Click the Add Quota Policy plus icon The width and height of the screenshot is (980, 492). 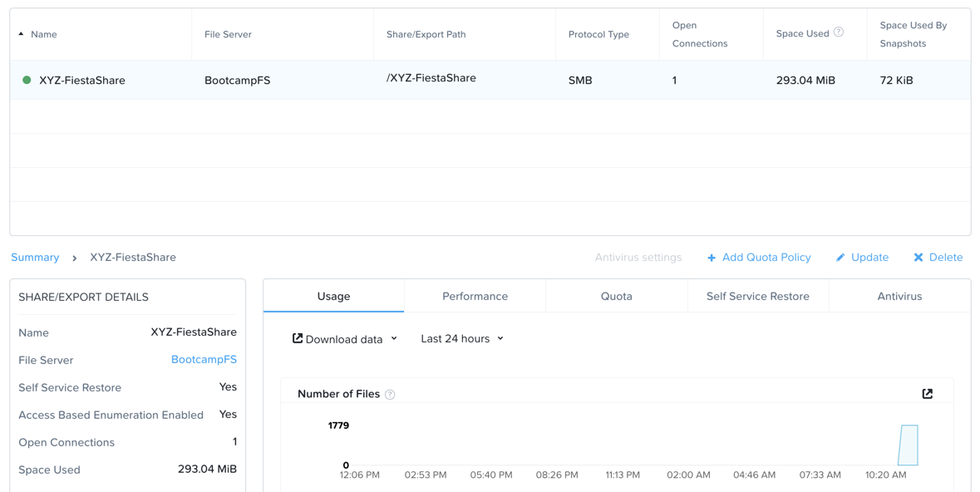[x=712, y=258]
